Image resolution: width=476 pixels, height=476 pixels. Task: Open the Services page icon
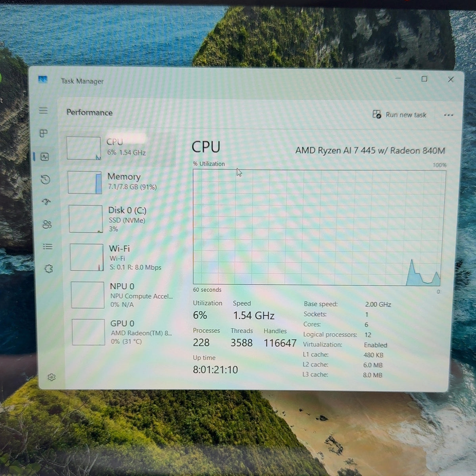point(48,269)
